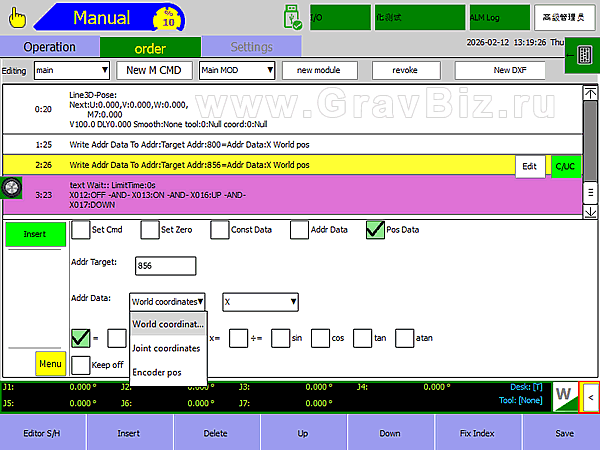Click the Addr Target field showing 856
Viewport: 600px width, 450px height.
coord(165,266)
